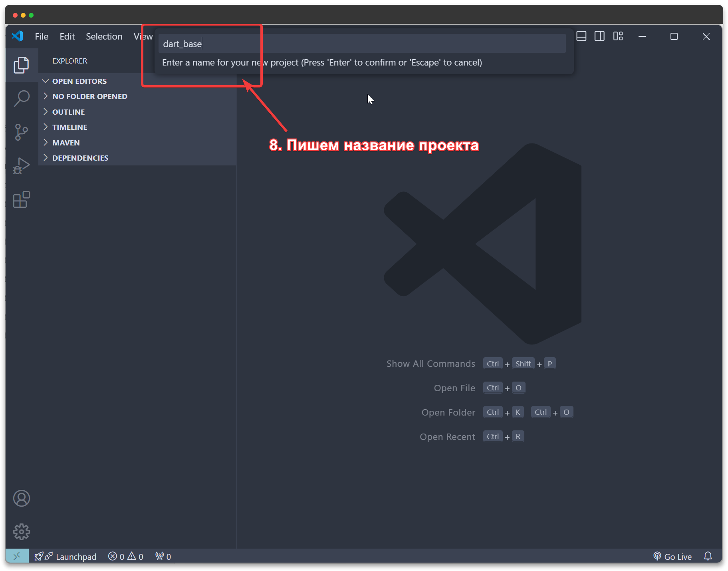Collapse the Open Editors section
This screenshot has width=728, height=571.
[79, 81]
